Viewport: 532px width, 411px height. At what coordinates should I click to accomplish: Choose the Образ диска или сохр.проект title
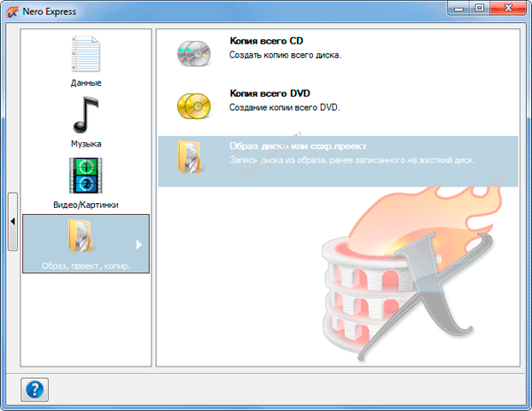pos(298,146)
